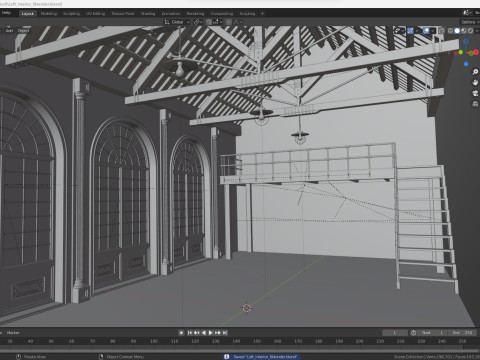Switch to Modeling workspace tab
Screen dimensions: 480x360
[49, 14]
